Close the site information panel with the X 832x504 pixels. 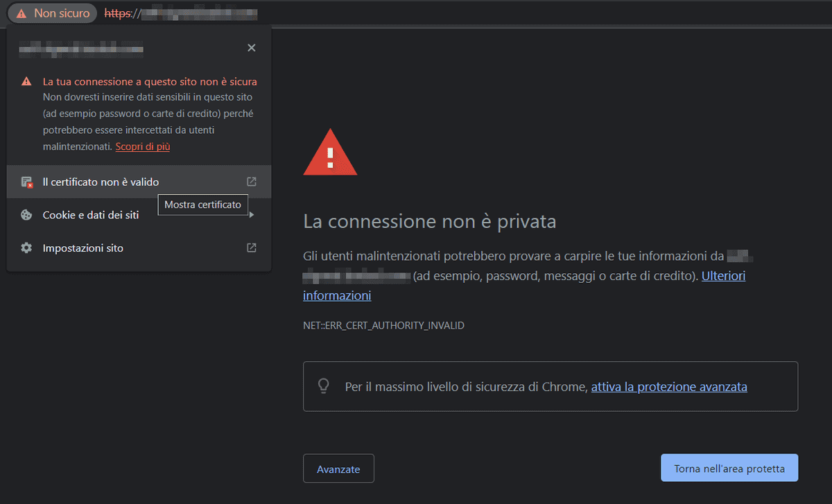tap(251, 47)
